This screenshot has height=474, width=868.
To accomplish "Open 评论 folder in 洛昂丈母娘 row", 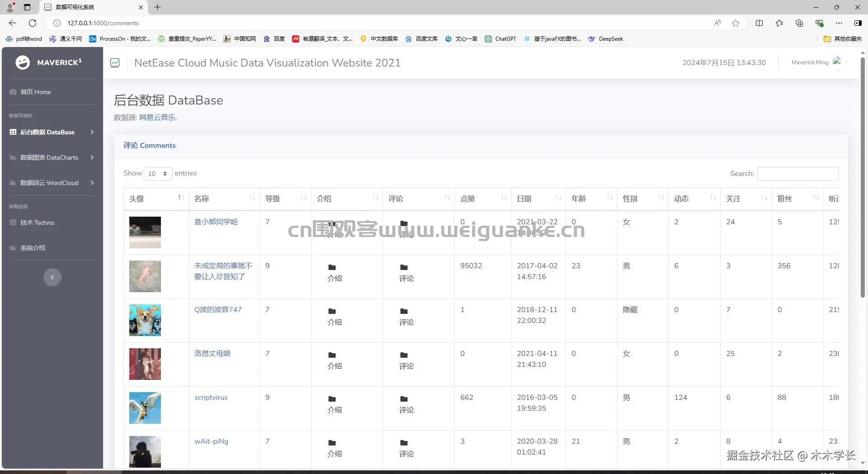I will tap(406, 361).
